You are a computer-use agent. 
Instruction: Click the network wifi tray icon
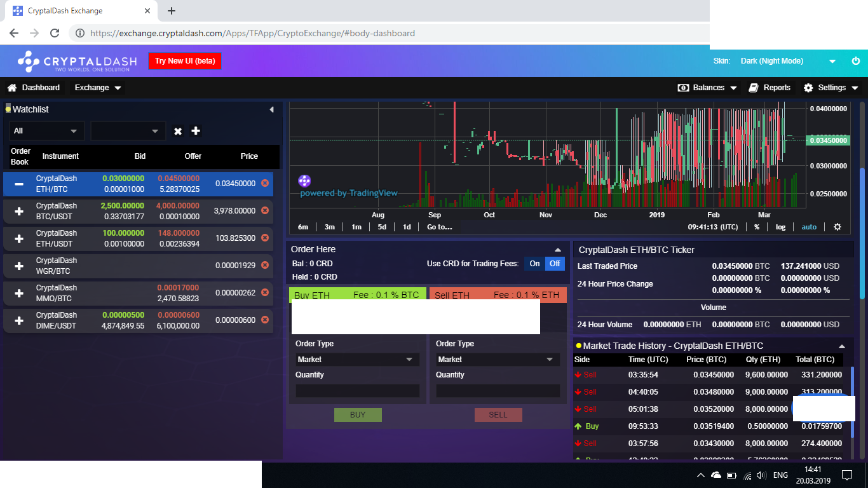[747, 475]
